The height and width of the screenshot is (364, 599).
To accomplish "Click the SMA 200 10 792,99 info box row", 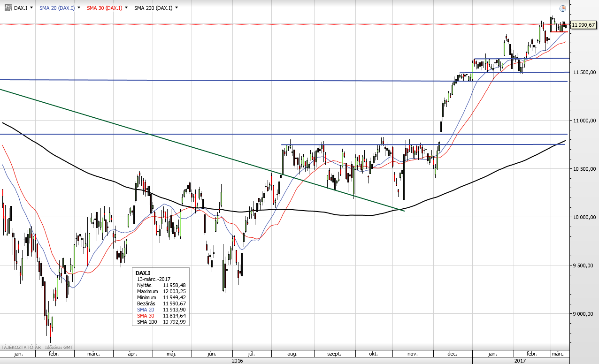I will 161,322.
